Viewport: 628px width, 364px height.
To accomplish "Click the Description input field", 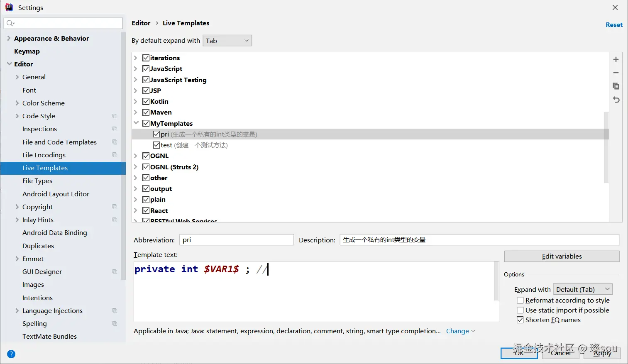I will (x=479, y=239).
